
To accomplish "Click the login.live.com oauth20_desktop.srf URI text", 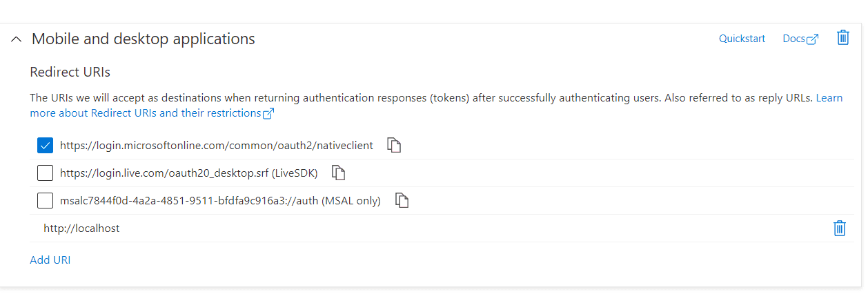I will pos(188,173).
